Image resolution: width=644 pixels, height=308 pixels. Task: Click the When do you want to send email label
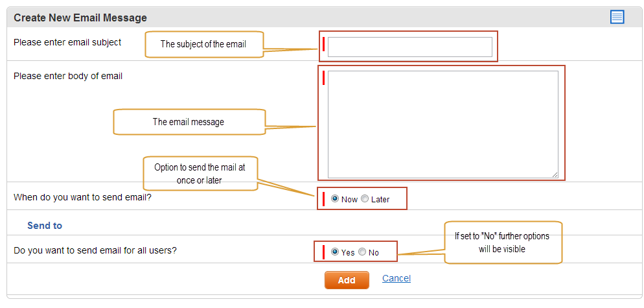tap(82, 197)
